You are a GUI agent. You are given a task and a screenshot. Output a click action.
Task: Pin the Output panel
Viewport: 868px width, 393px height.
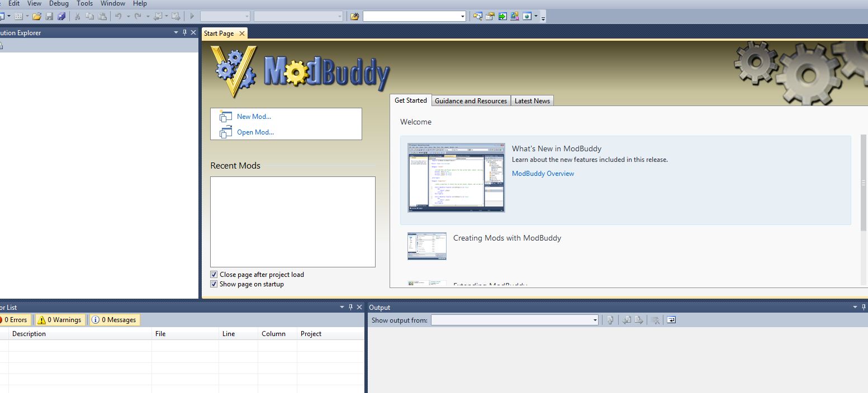point(865,307)
